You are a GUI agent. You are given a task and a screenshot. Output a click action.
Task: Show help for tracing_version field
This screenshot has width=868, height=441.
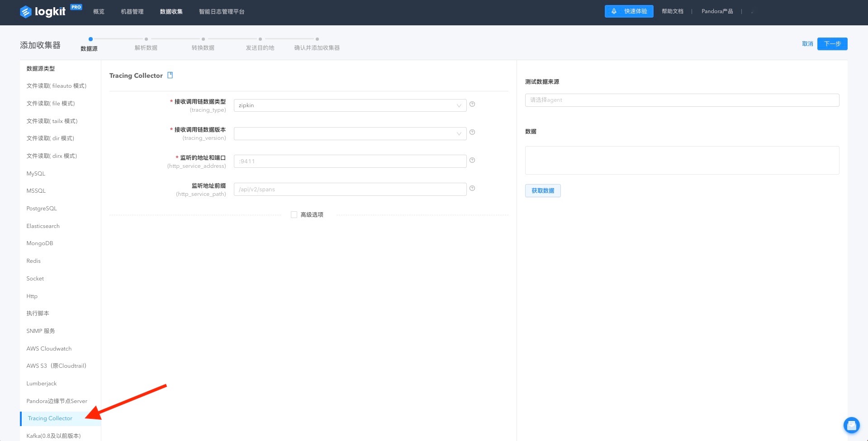pyautogui.click(x=472, y=132)
